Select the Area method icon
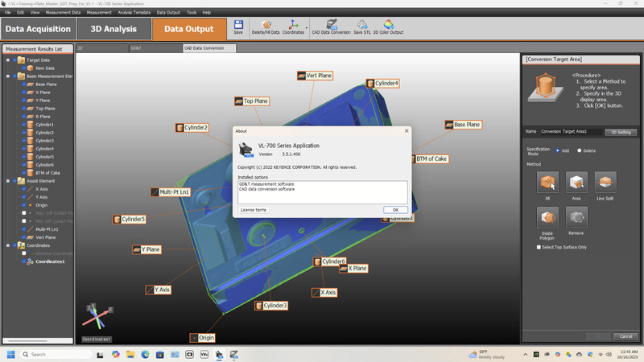 point(576,183)
